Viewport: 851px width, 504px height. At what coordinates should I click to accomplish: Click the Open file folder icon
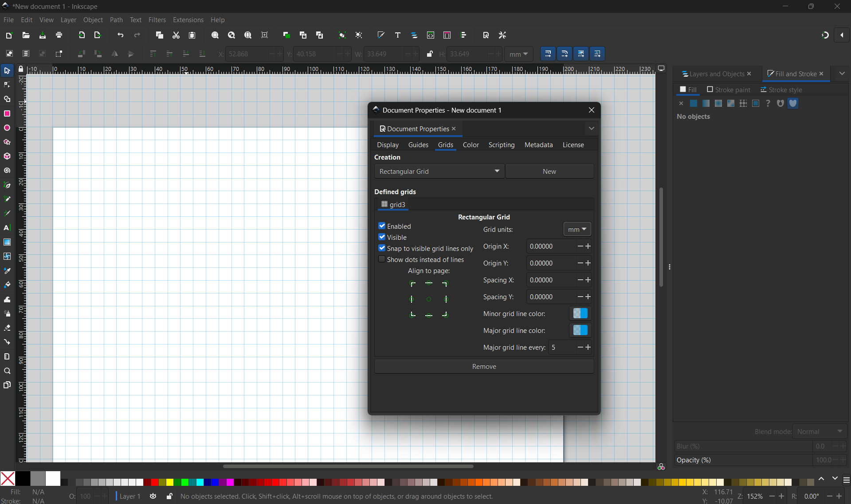26,35
